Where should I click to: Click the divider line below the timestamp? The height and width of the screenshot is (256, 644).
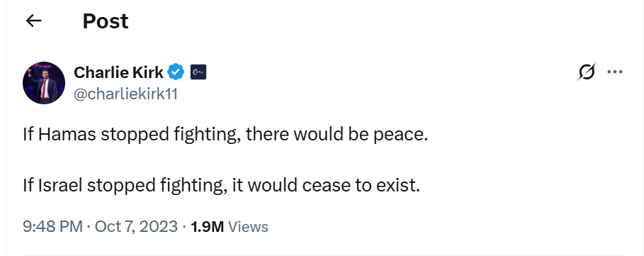click(x=324, y=255)
